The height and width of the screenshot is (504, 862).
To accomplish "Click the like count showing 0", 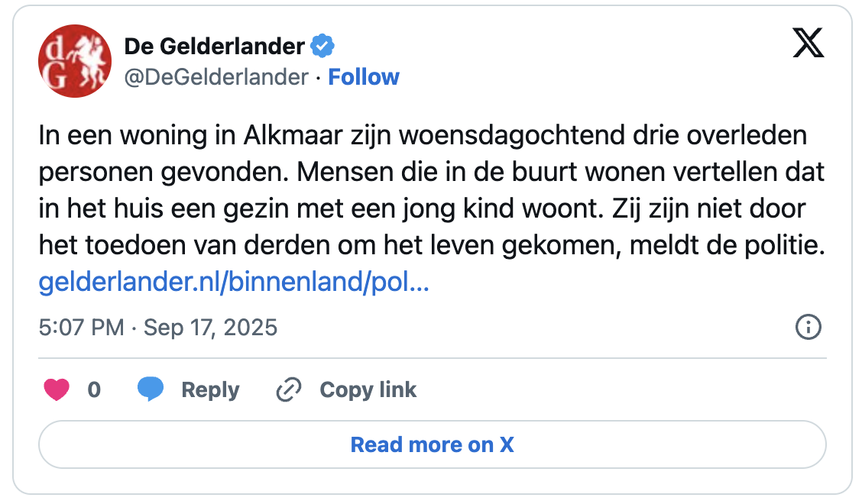I will coord(94,390).
